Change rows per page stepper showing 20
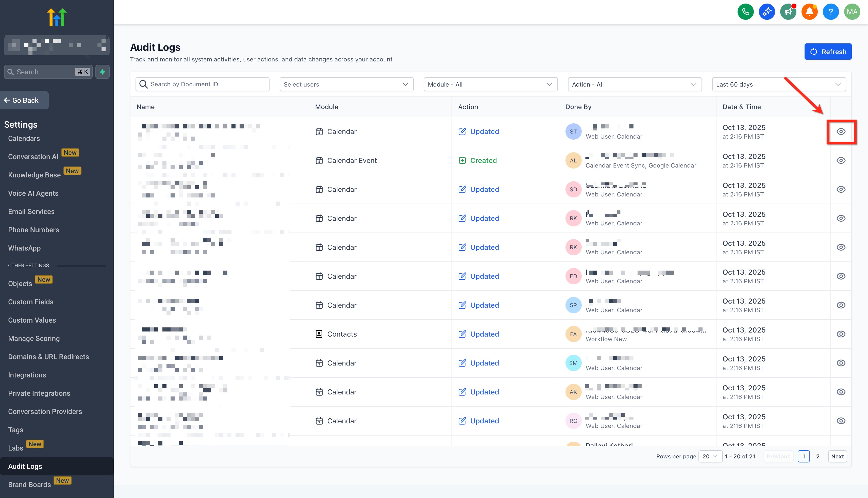The height and width of the screenshot is (498, 868). pyautogui.click(x=710, y=456)
